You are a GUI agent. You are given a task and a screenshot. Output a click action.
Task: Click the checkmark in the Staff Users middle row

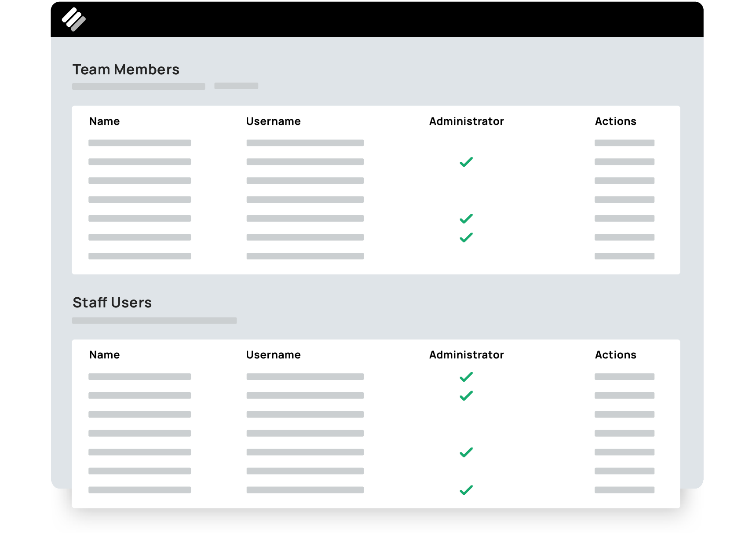point(466,451)
